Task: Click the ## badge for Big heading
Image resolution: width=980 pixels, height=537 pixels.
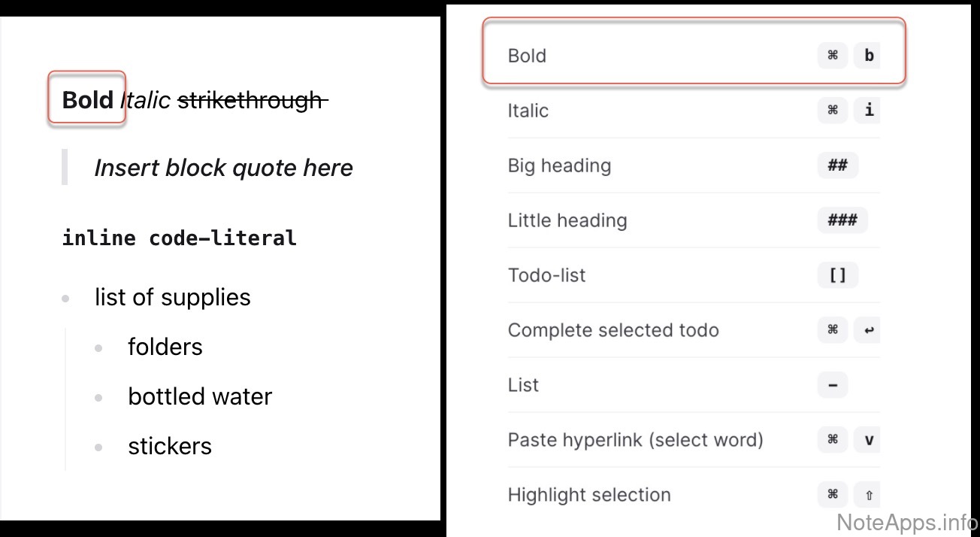Action: coord(837,165)
